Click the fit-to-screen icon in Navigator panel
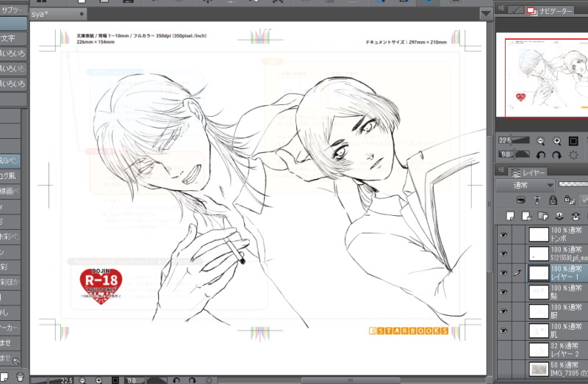This screenshot has height=384, width=588. [x=573, y=141]
